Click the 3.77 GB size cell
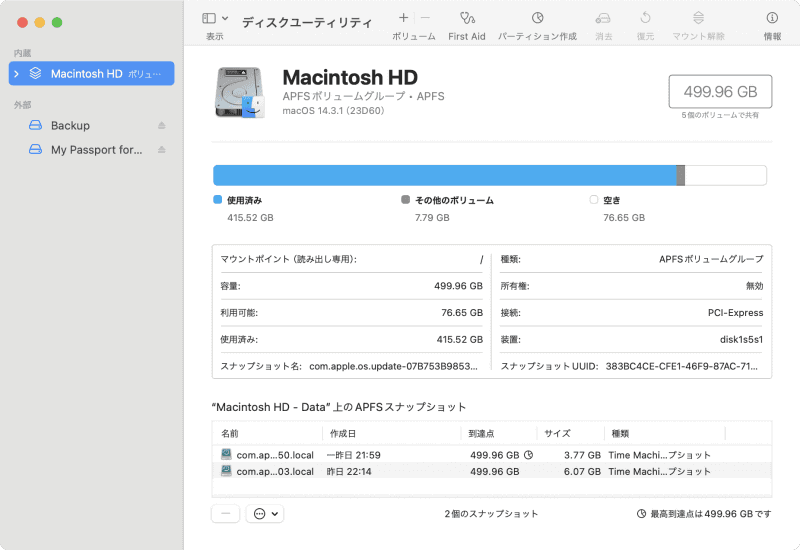Image resolution: width=800 pixels, height=550 pixels. (582, 455)
